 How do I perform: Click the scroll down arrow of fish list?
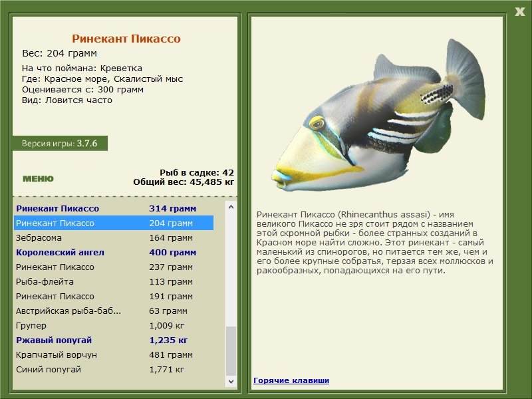(x=231, y=381)
